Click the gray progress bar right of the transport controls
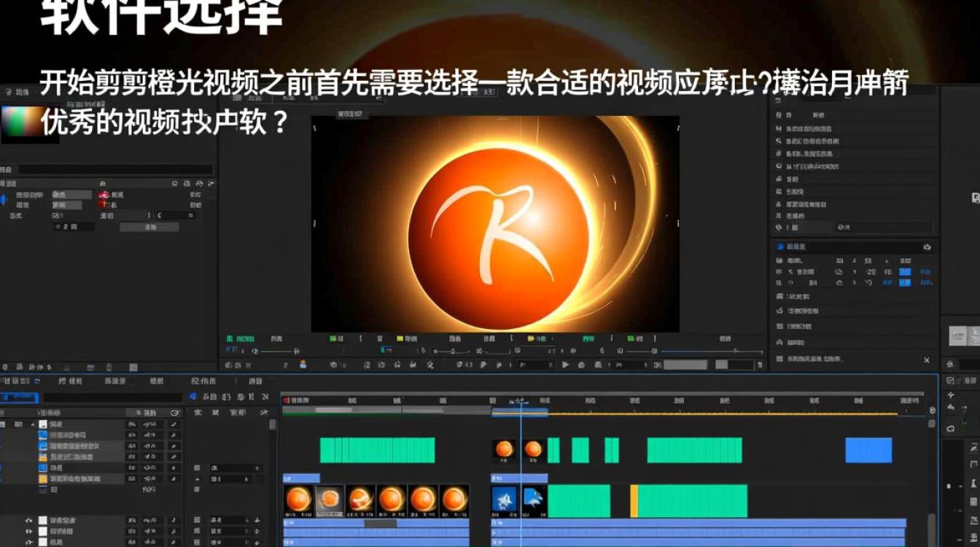This screenshot has height=547, width=980. [685, 365]
